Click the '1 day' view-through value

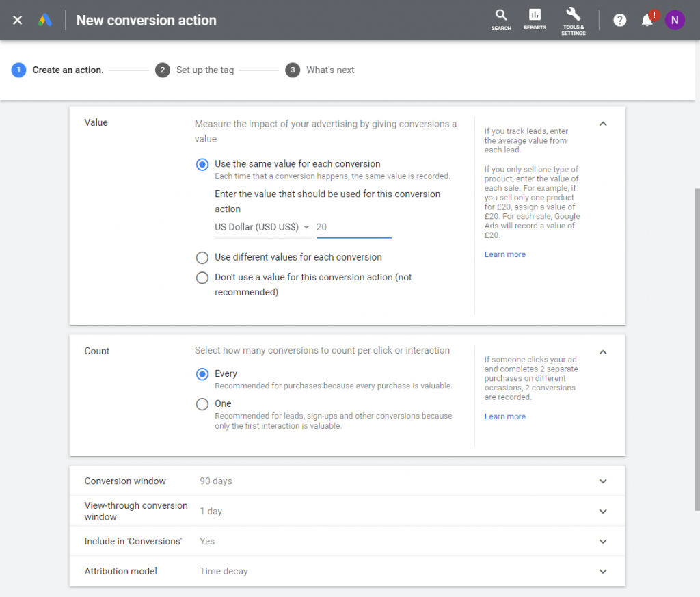[x=211, y=512]
